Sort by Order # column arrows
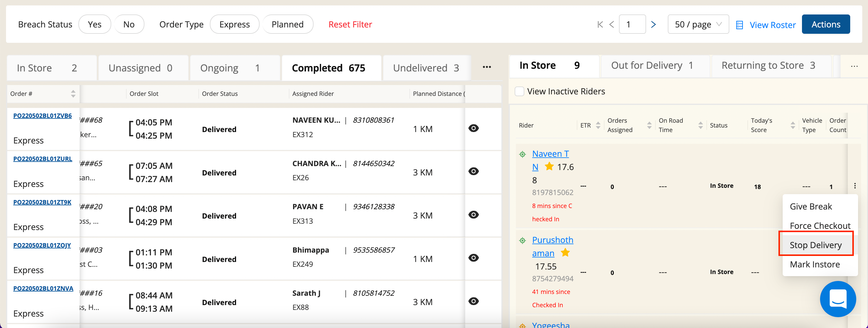 [x=73, y=94]
